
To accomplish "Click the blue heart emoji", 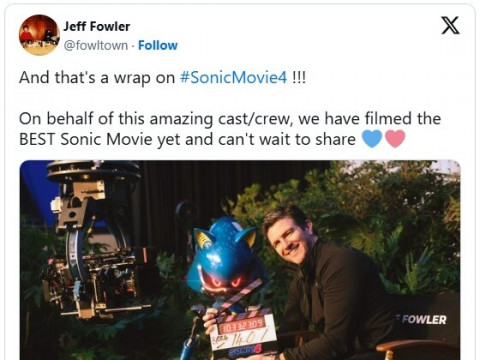I will (372, 139).
